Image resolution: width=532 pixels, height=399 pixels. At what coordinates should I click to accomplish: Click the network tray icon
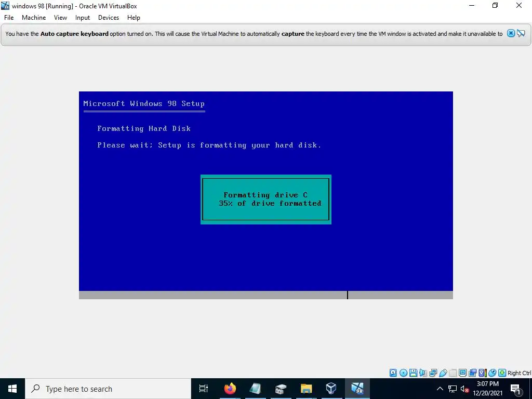tap(453, 389)
